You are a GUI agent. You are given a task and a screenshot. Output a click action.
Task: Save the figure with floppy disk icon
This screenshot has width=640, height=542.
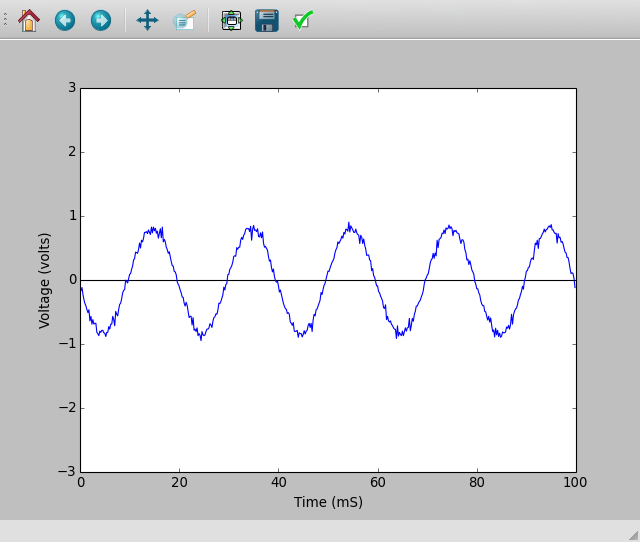267,20
